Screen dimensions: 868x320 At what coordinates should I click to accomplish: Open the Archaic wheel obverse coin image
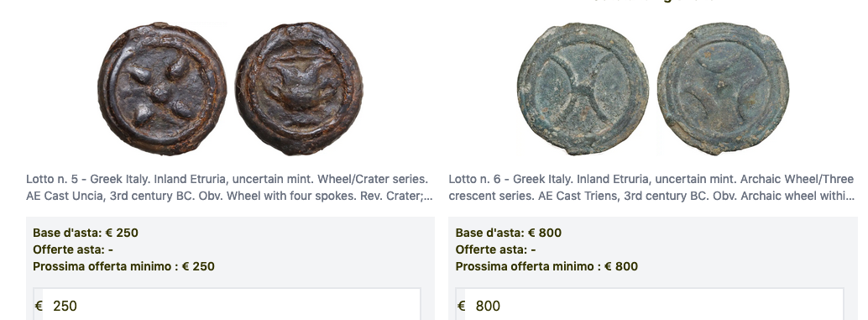[x=583, y=88]
